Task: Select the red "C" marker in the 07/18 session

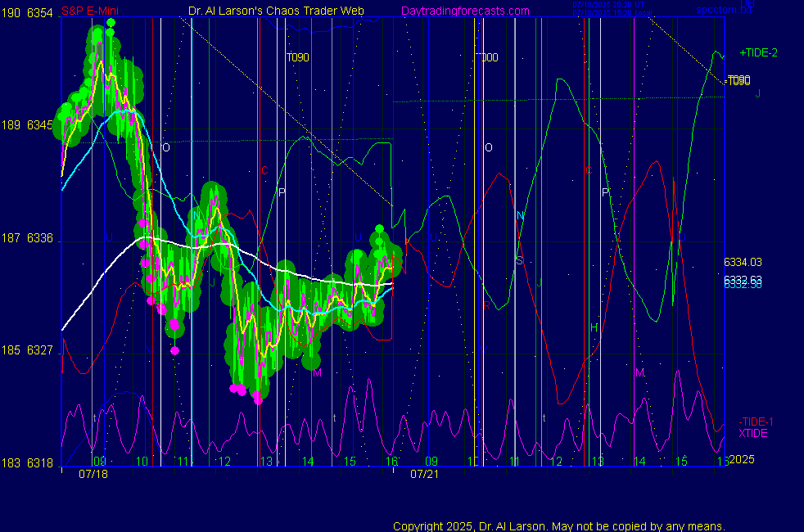Action: pos(264,170)
